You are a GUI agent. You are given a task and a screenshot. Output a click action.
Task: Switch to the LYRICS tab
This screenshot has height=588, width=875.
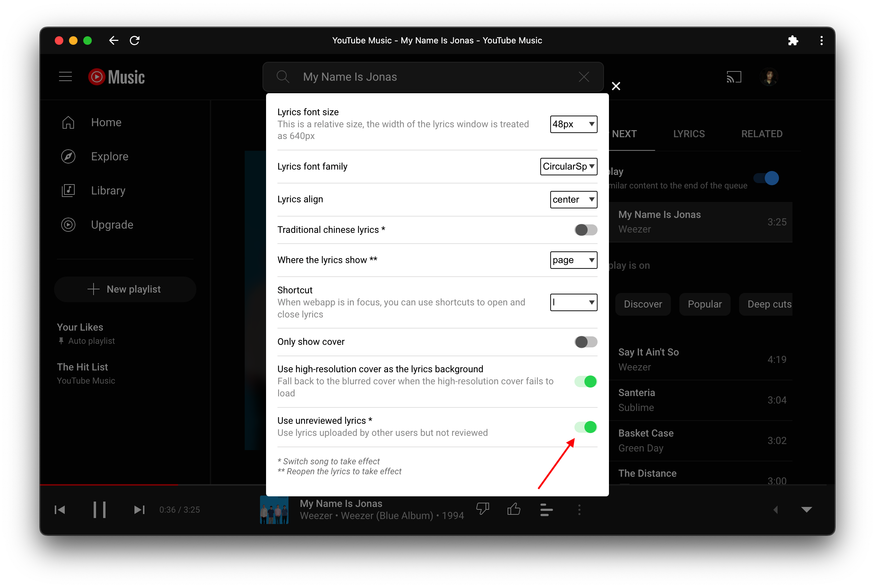click(x=689, y=134)
